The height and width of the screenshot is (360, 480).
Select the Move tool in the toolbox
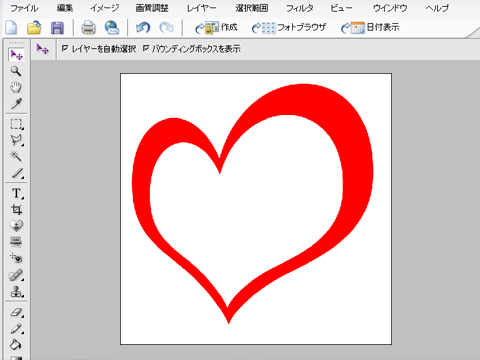pos(16,55)
